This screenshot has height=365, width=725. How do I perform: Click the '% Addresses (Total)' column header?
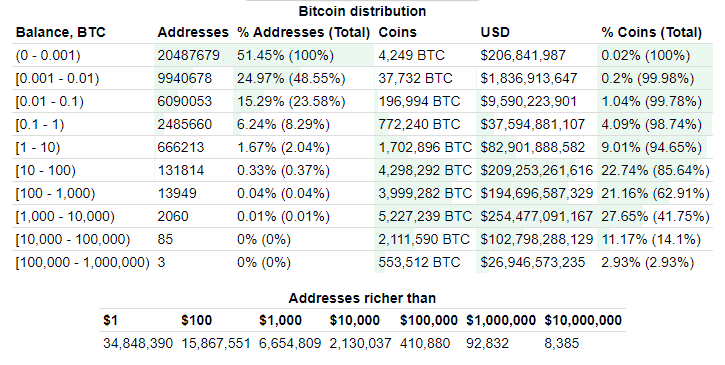304,32
